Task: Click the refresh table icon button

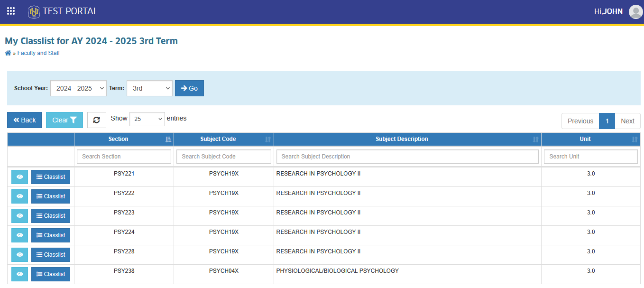Action: 97,120
